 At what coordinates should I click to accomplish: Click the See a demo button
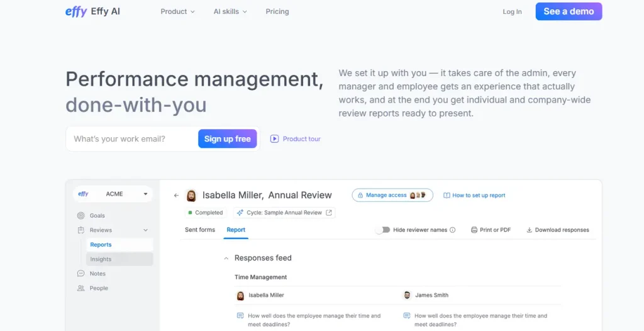[x=569, y=11]
